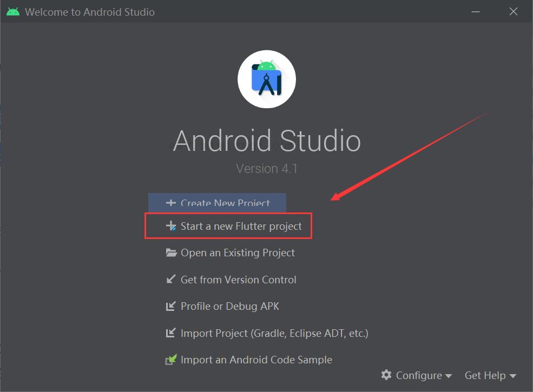Select Get from Version Control
The image size is (533, 392).
click(x=231, y=279)
